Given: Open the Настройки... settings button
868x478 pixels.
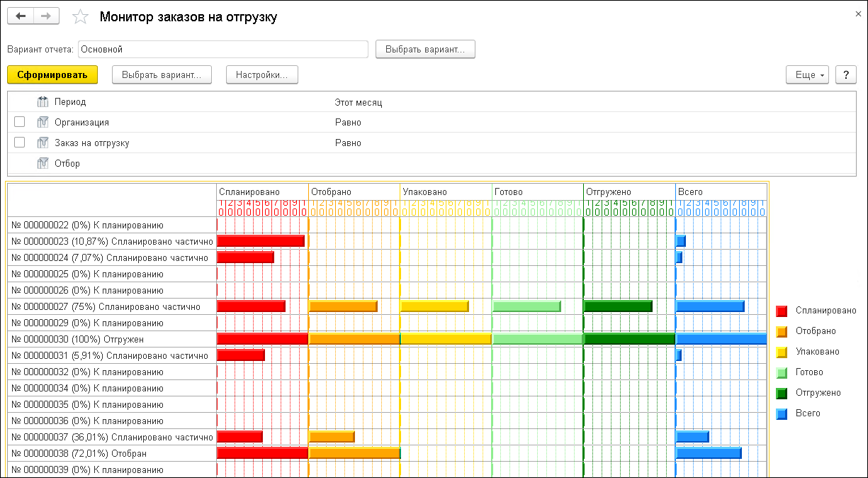Looking at the screenshot, I should click(x=261, y=74).
